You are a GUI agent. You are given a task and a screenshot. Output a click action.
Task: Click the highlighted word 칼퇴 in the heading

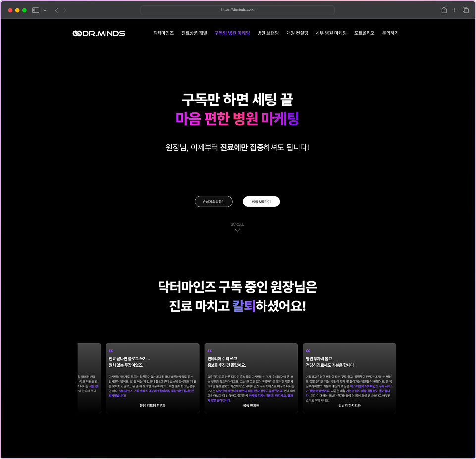tap(244, 306)
